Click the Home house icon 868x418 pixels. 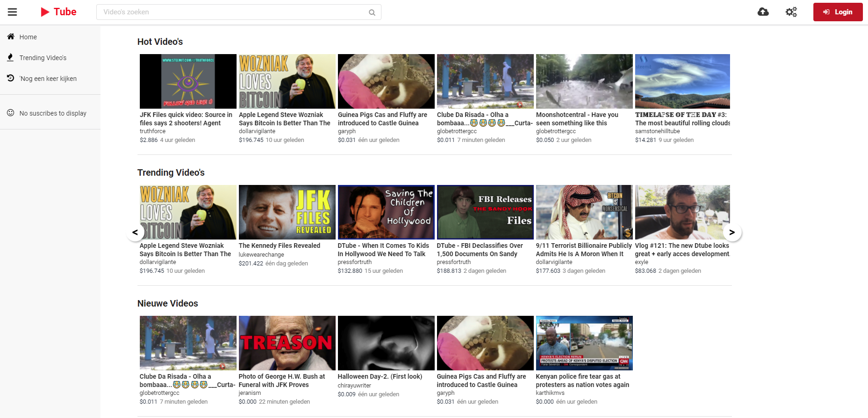(x=11, y=37)
